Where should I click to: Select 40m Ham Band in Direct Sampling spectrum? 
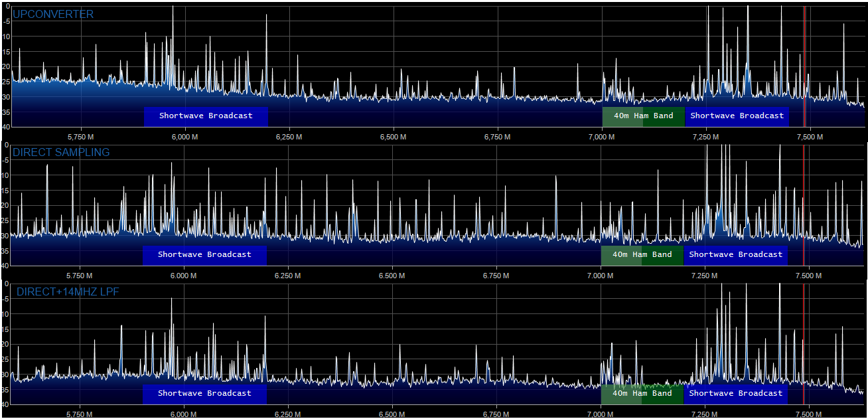pyautogui.click(x=642, y=254)
